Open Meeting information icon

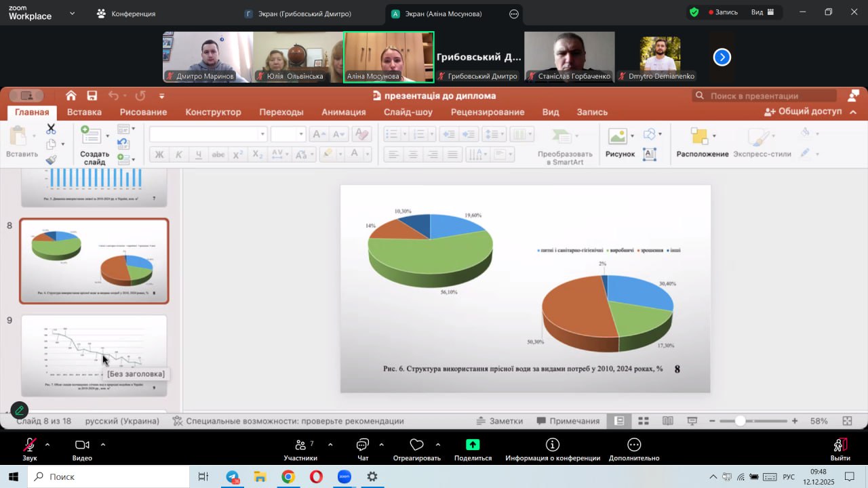[x=553, y=445]
